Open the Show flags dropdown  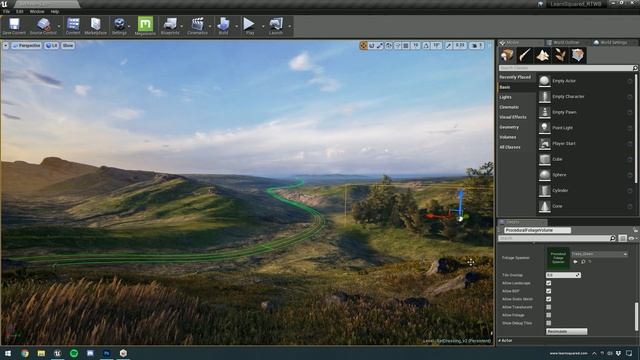click(68, 45)
